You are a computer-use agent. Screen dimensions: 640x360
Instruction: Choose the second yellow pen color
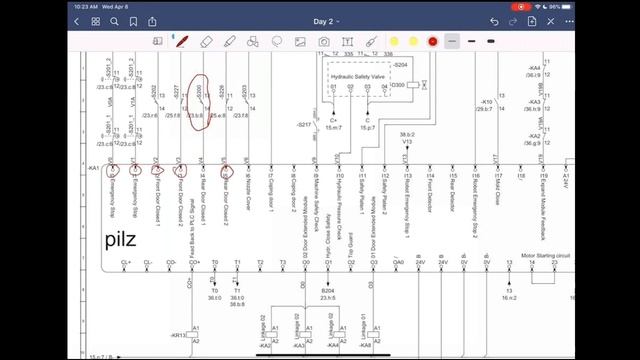413,41
